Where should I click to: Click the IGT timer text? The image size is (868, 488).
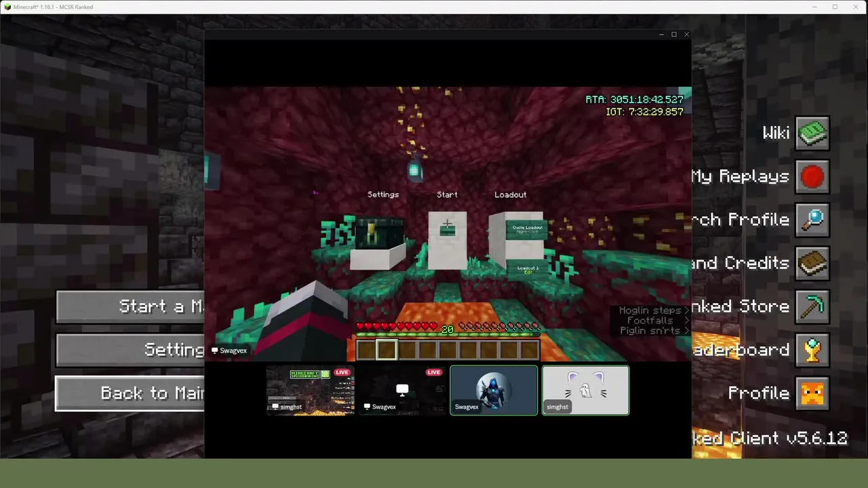click(644, 112)
